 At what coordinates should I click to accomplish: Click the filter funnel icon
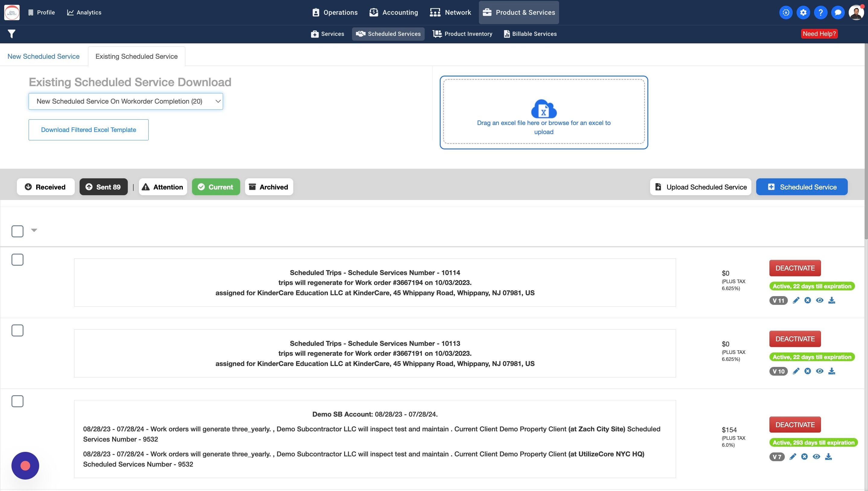[11, 34]
